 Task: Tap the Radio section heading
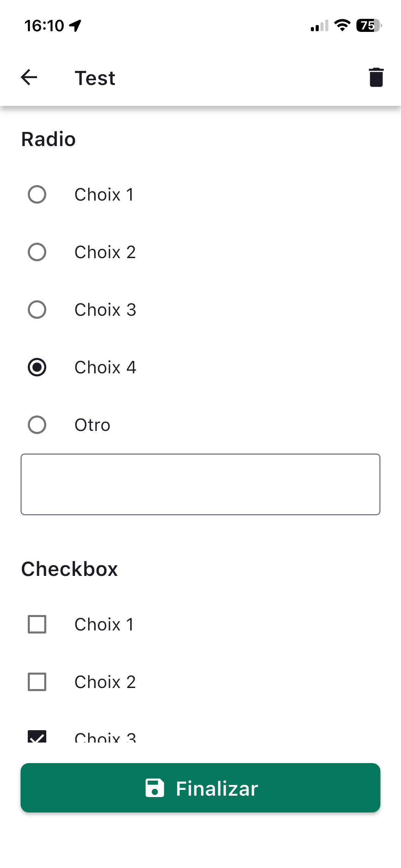48,139
